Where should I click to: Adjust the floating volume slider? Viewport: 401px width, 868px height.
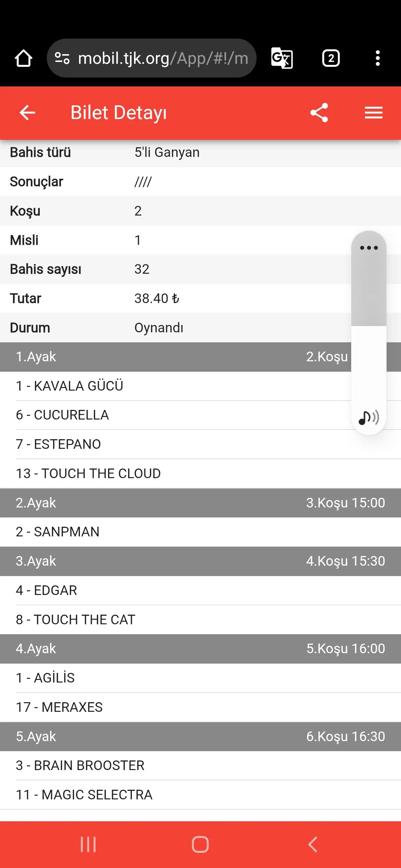(369, 326)
